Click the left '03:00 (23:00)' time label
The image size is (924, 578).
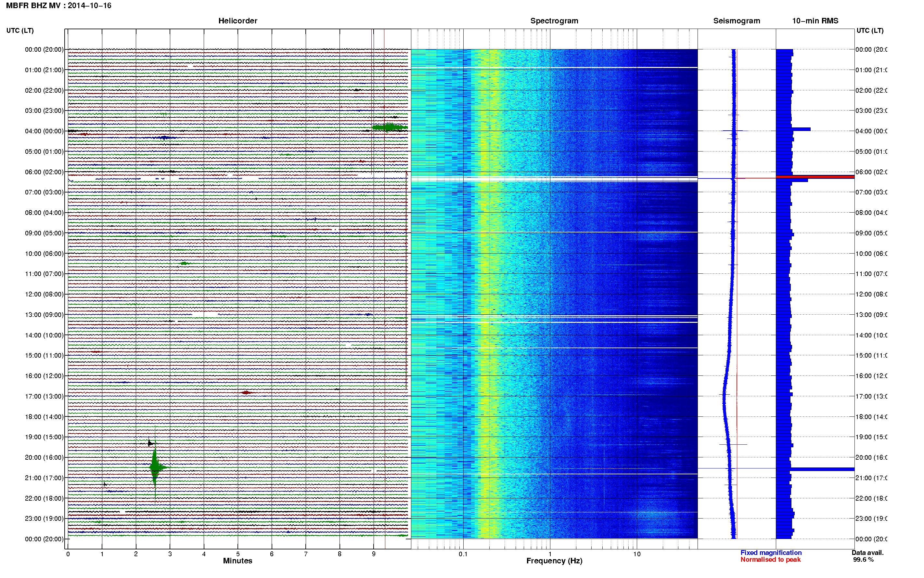[44, 111]
